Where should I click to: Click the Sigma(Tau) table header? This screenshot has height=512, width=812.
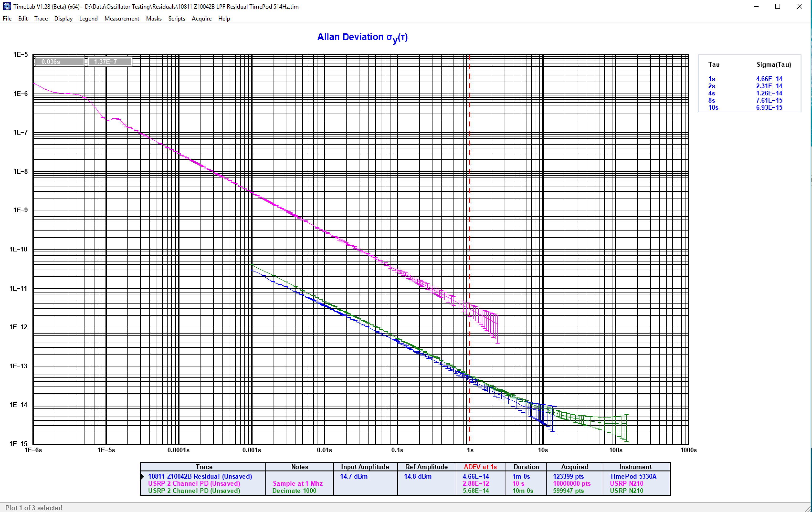pos(774,64)
